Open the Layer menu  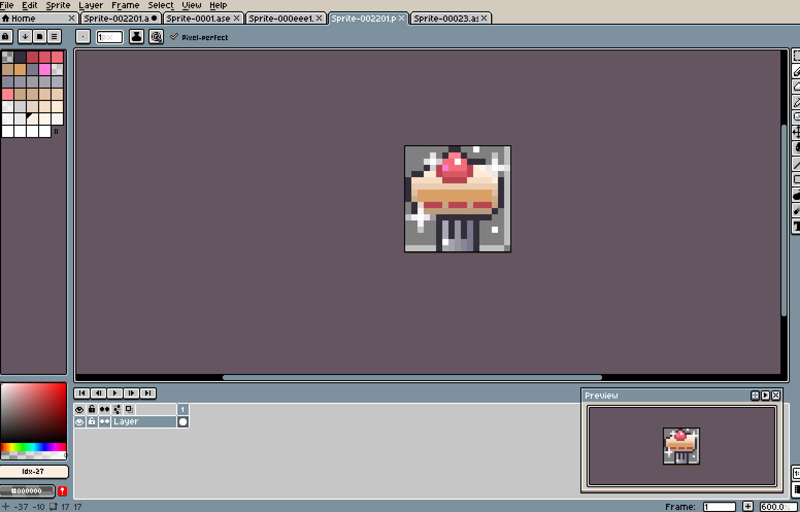click(91, 5)
